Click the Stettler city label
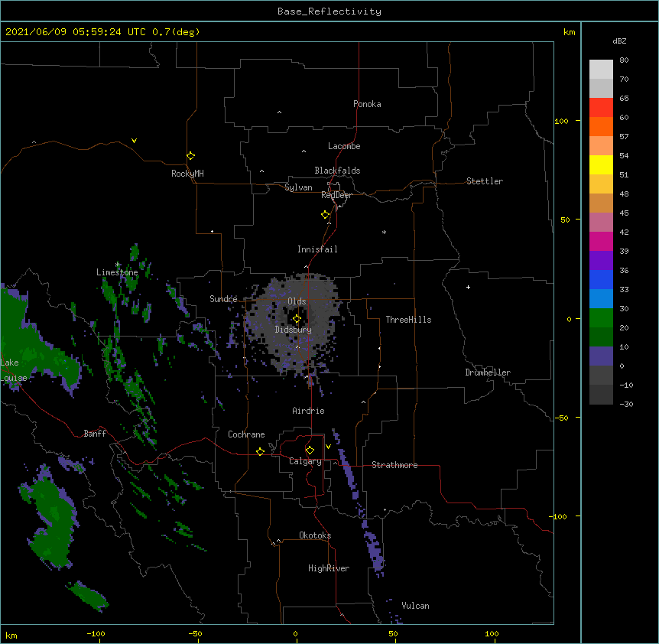This screenshot has height=644, width=659. [x=485, y=181]
